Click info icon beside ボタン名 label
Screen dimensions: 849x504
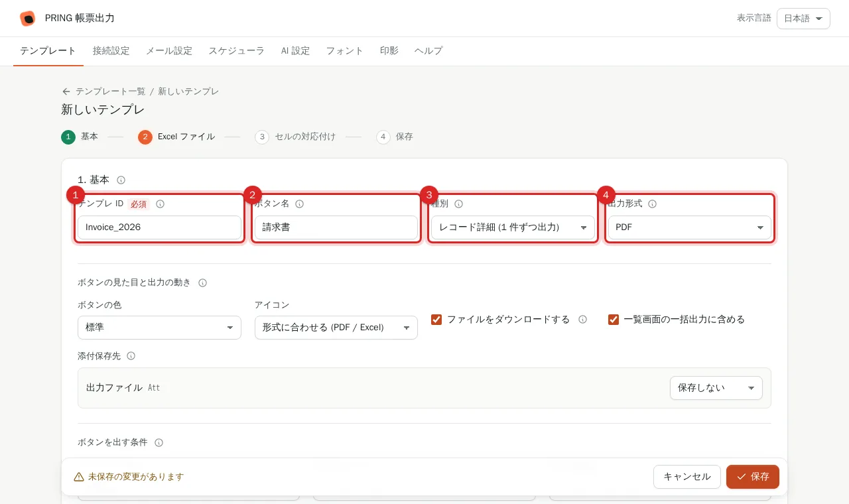coord(299,204)
